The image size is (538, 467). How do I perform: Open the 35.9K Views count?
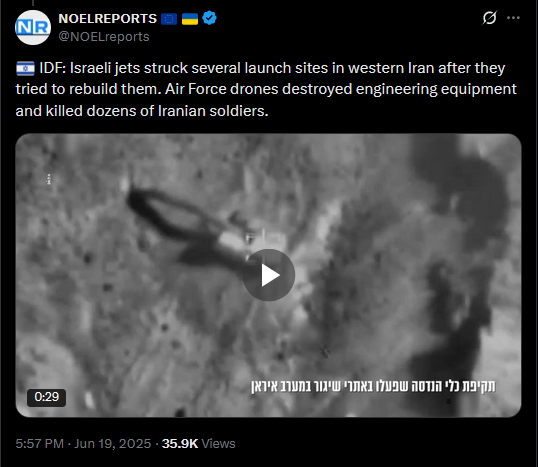[x=199, y=444]
